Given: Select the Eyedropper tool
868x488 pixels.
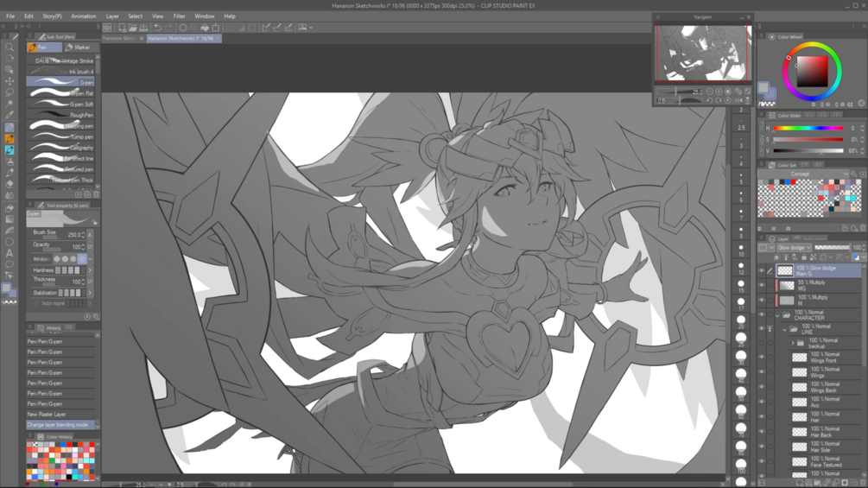Looking at the screenshot, I should [x=10, y=115].
